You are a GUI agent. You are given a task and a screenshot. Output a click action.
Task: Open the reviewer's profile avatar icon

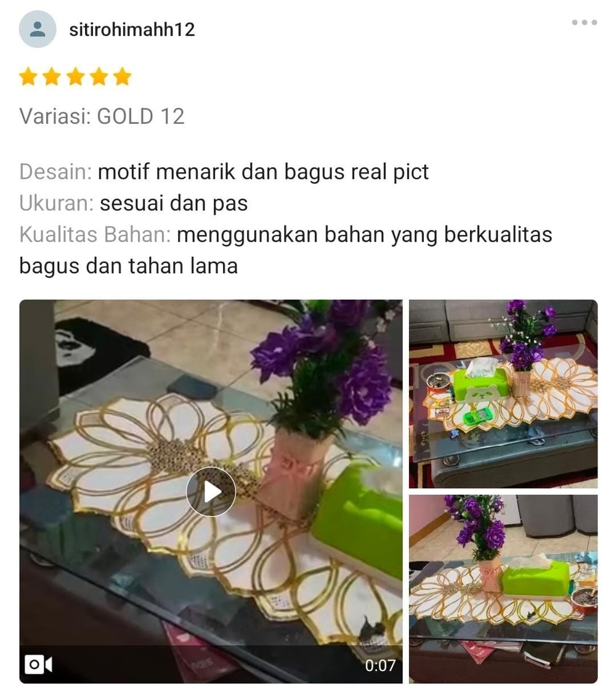click(x=38, y=29)
